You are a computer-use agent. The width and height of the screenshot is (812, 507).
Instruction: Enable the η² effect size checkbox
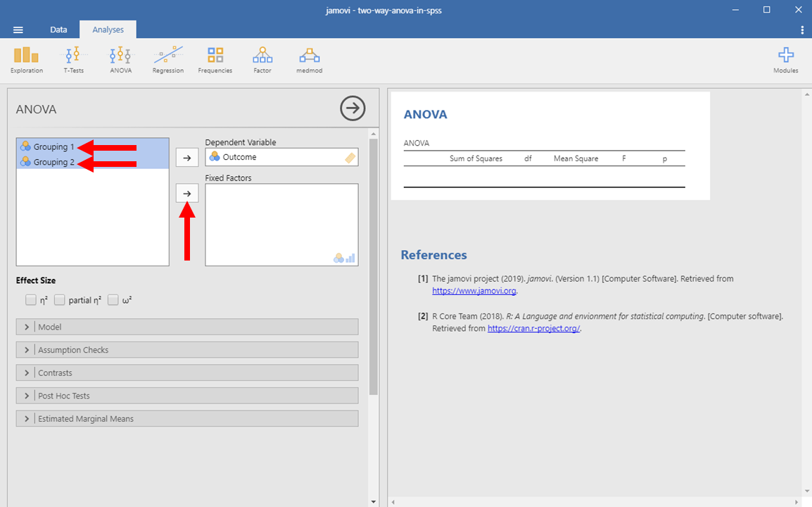tap(31, 300)
